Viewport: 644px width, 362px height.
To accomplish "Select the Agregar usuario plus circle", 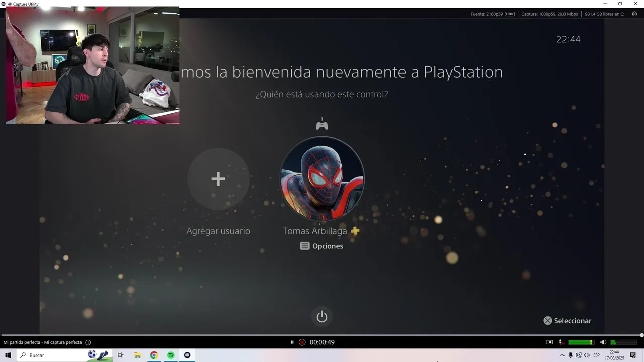I will pos(218,179).
